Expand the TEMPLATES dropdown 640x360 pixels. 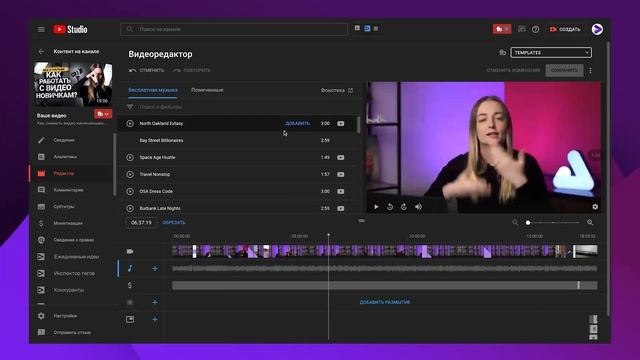click(551, 53)
